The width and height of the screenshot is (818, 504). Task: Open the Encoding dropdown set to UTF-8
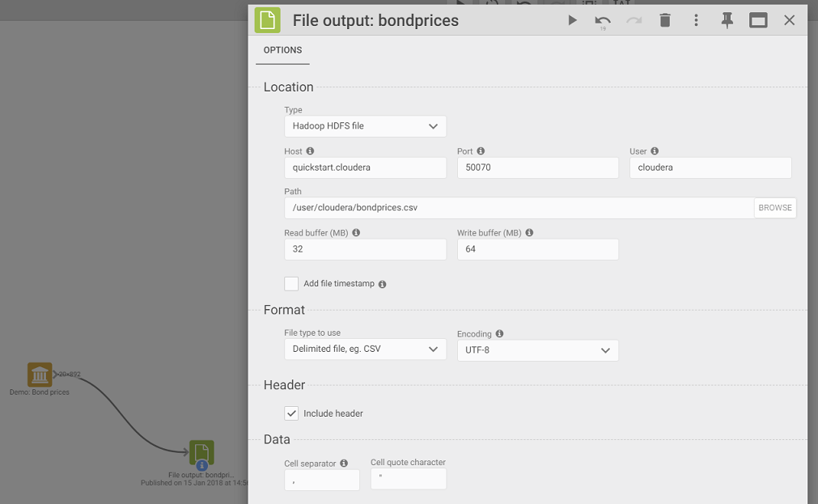(537, 350)
